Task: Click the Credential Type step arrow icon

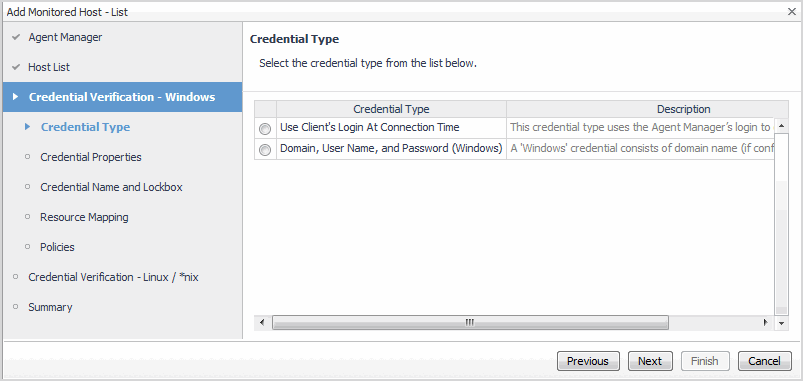Action: tap(28, 126)
